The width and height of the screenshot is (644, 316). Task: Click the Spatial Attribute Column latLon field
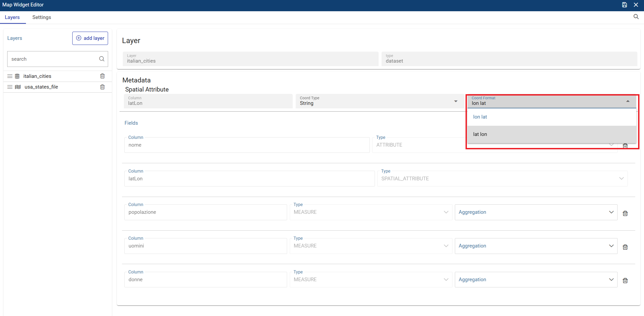point(208,101)
